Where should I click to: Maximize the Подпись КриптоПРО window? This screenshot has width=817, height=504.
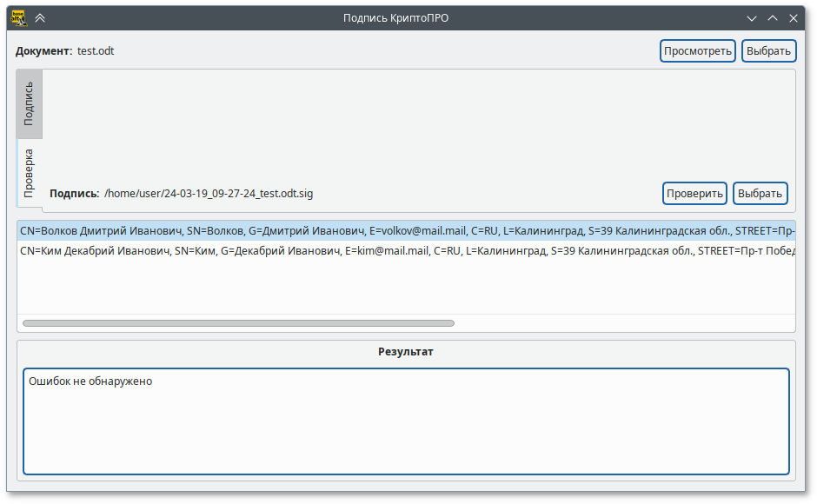click(773, 17)
